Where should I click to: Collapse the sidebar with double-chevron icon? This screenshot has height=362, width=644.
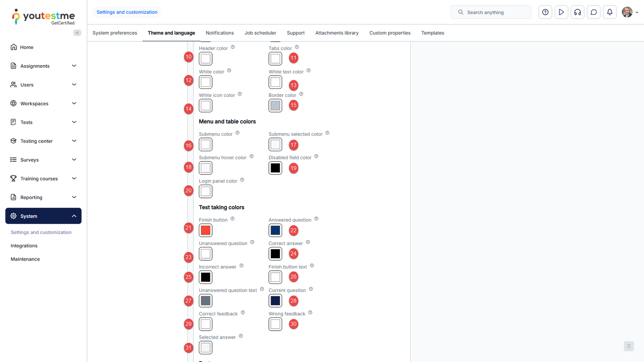(x=77, y=33)
